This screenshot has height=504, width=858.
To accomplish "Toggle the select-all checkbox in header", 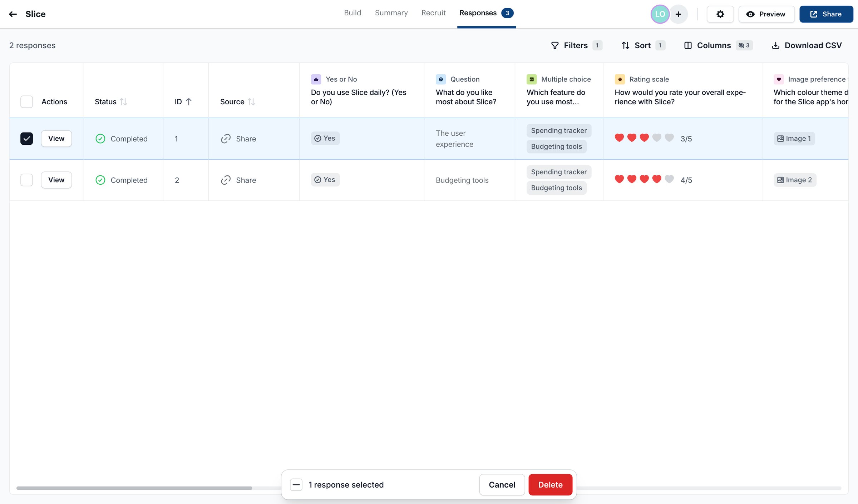I will 26,102.
